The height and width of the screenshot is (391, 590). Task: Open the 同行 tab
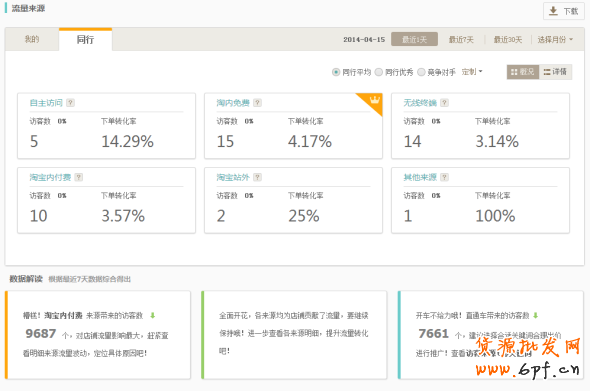tap(85, 40)
